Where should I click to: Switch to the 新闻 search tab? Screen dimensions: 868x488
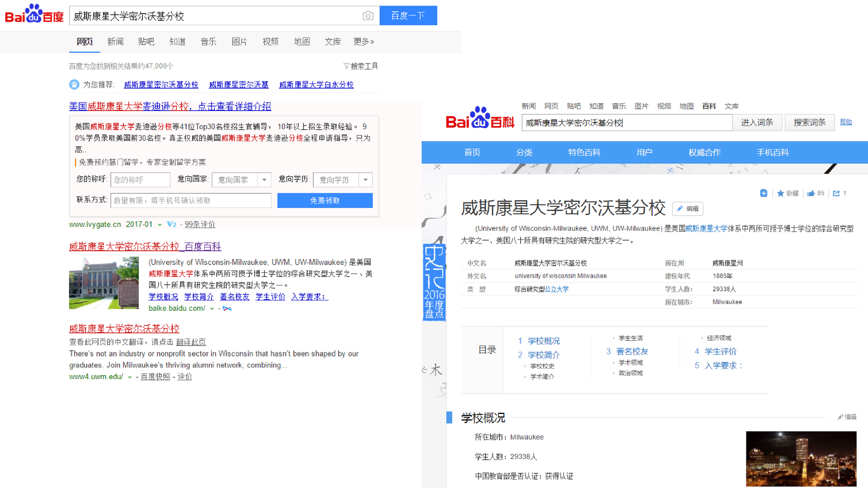(115, 42)
